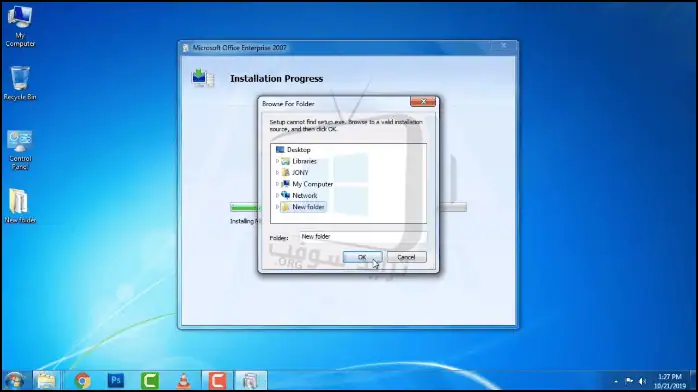698x392 pixels.
Task: Close the Microsoft Office Enterprise 2007 window
Action: pos(503,46)
